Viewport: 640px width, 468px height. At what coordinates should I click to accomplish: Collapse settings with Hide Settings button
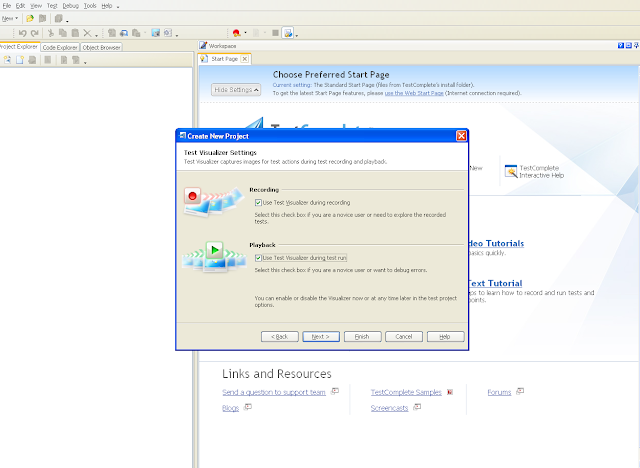pyautogui.click(x=236, y=90)
